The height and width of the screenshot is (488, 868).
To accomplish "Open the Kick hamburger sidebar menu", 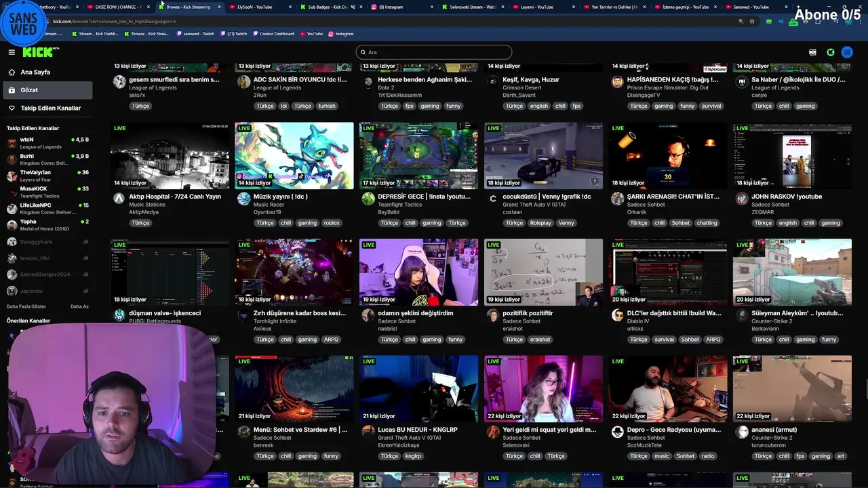I will pos(12,52).
